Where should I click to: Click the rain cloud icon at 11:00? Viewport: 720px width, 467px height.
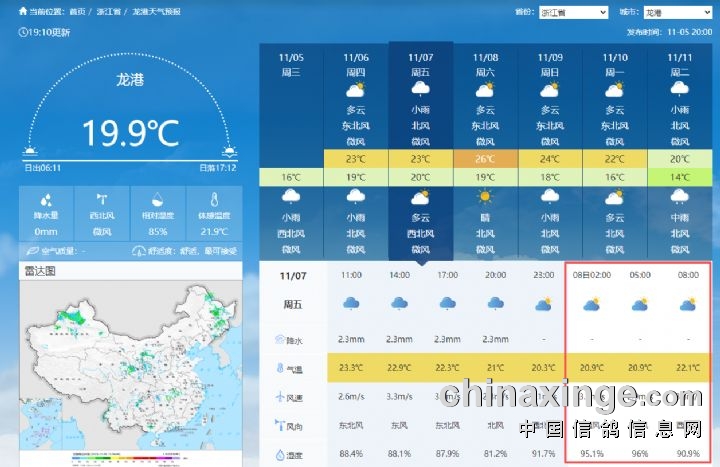click(351, 303)
